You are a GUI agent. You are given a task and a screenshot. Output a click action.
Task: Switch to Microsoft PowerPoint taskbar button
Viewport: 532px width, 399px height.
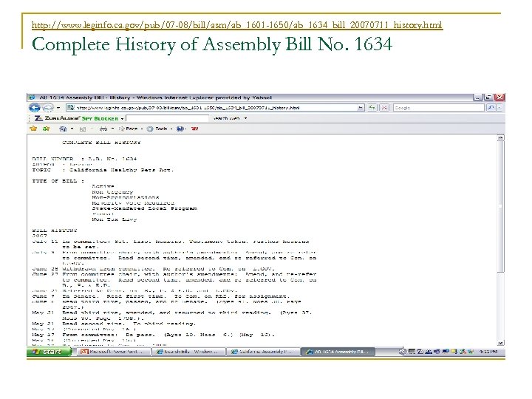(115, 352)
